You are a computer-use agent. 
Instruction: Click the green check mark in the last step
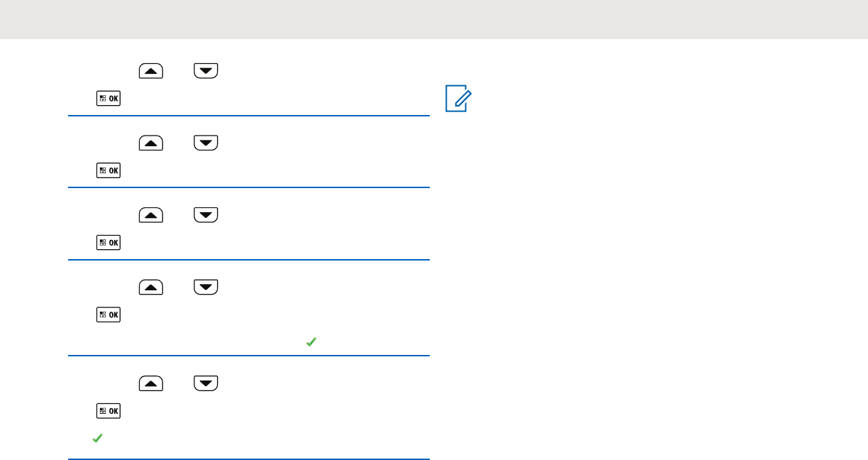96,439
